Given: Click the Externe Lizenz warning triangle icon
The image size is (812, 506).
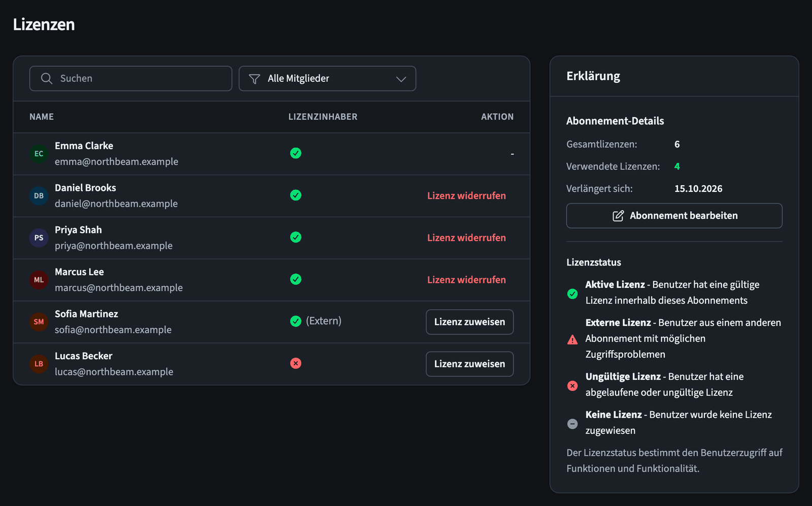Looking at the screenshot, I should tap(572, 340).
